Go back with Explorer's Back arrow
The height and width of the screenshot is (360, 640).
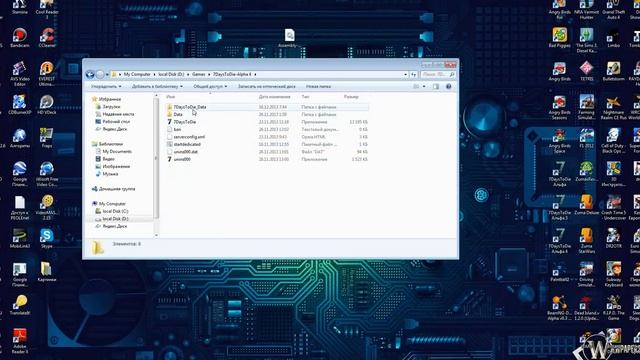pyautogui.click(x=90, y=74)
